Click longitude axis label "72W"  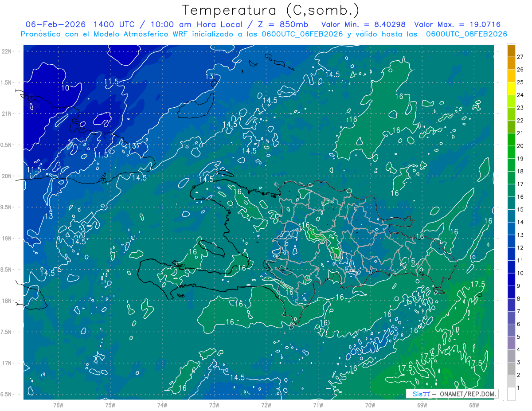(266, 405)
